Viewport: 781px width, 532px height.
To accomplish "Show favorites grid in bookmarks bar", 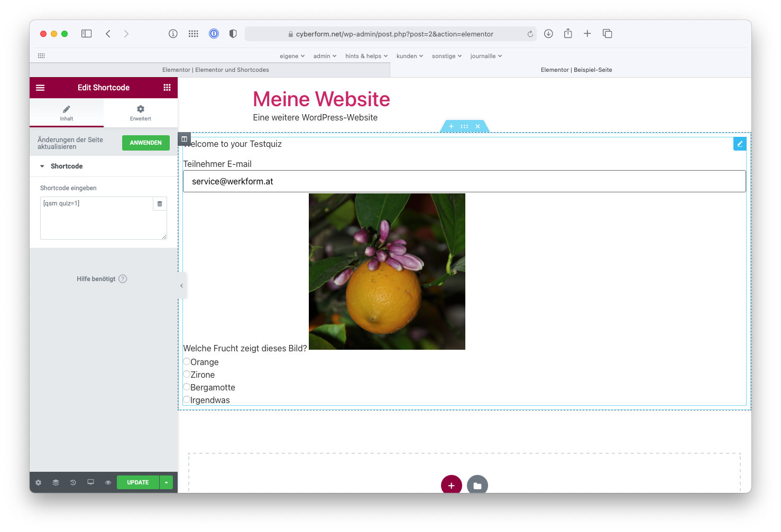I will [41, 55].
